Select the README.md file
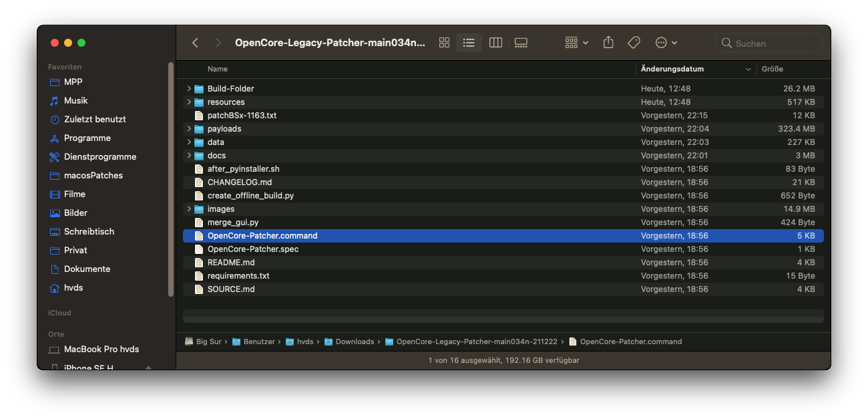This screenshot has height=419, width=868. coord(503,263)
